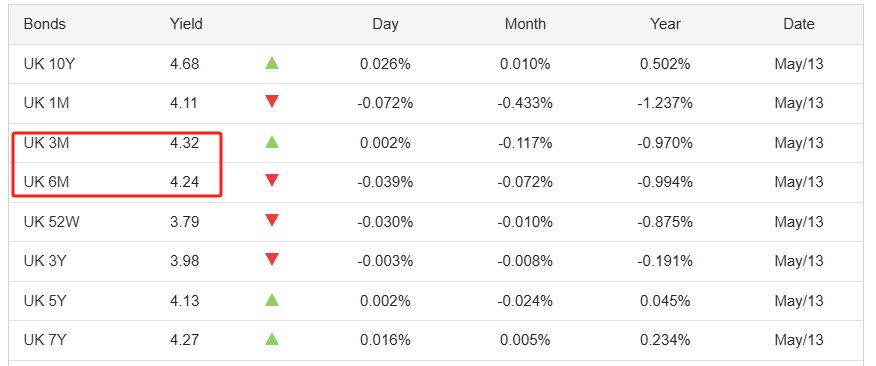Click the Bonds column header
876x366 pixels.
(x=45, y=24)
